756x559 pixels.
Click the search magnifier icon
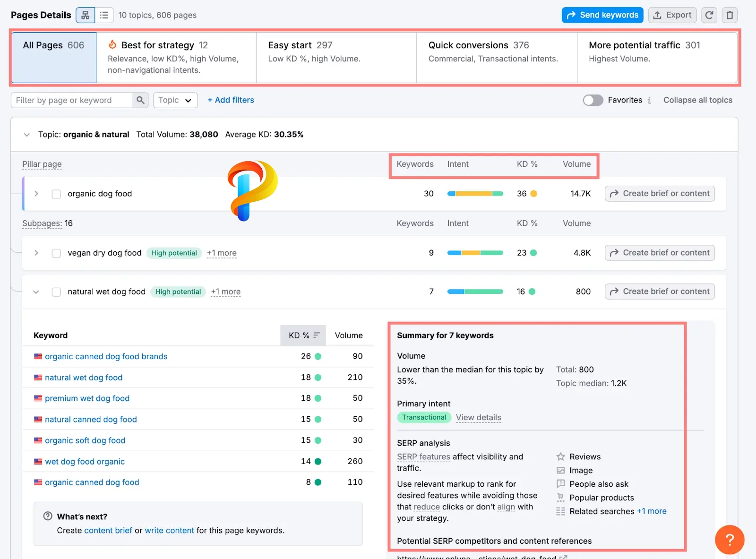click(x=140, y=100)
